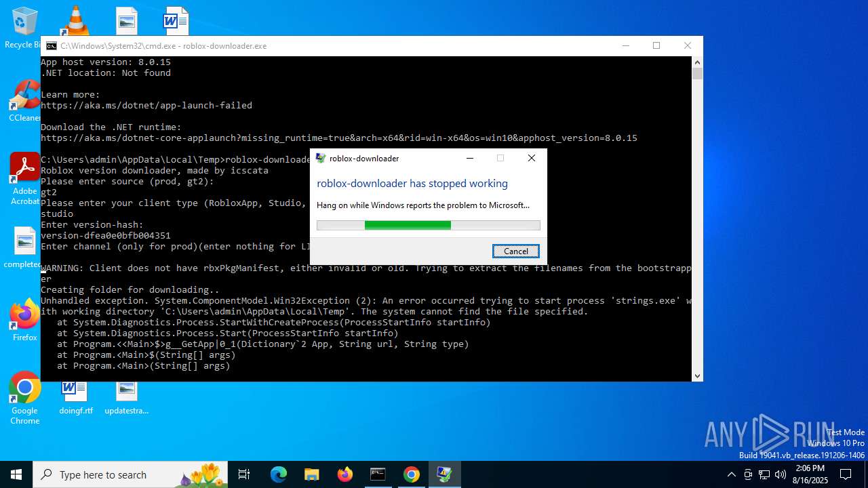Click the 'roblox-downloader has stopped working' heading
This screenshot has height=488, width=868.
click(x=412, y=184)
